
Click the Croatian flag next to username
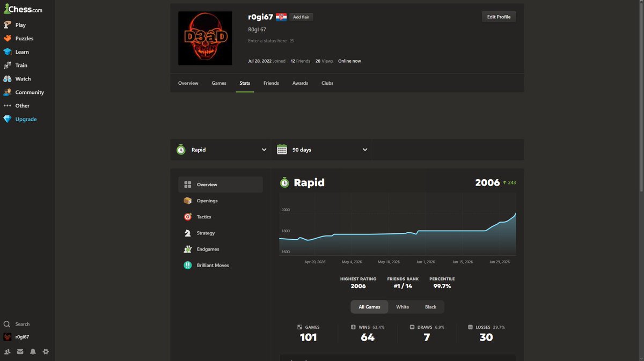(281, 17)
